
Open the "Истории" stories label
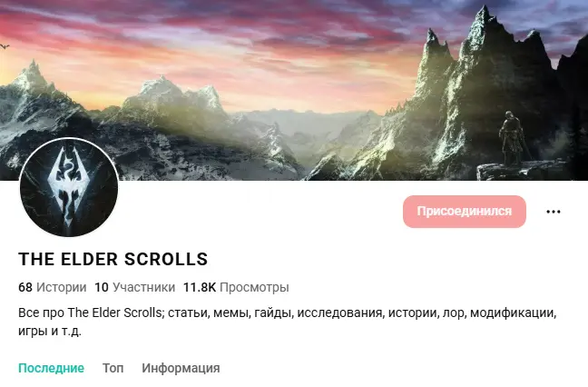[x=61, y=288]
